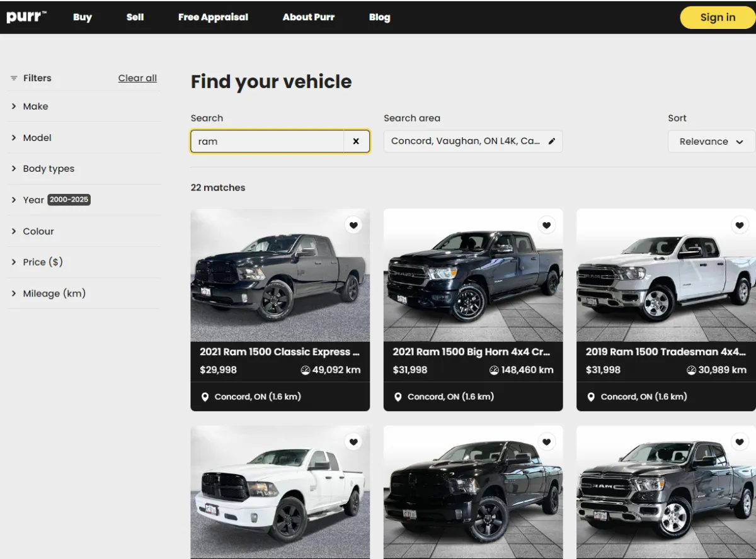This screenshot has height=559, width=756.
Task: Heart the black Ram in second row
Action: [546, 442]
